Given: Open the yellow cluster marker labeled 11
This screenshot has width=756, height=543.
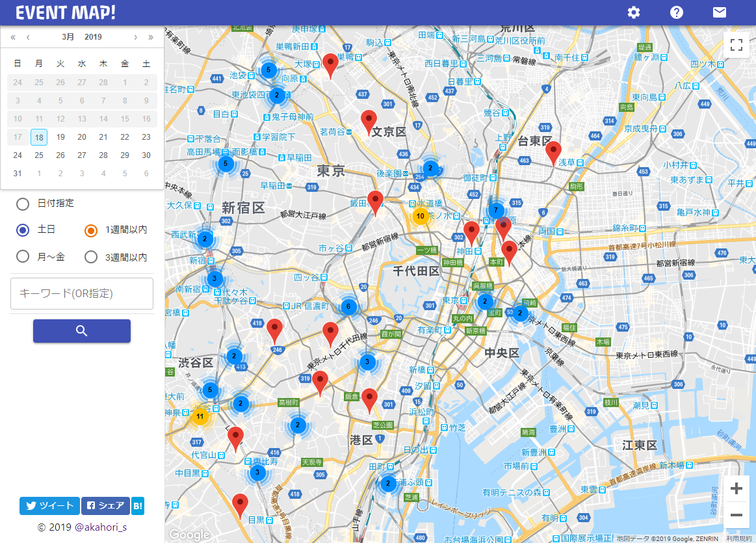Looking at the screenshot, I should (200, 417).
